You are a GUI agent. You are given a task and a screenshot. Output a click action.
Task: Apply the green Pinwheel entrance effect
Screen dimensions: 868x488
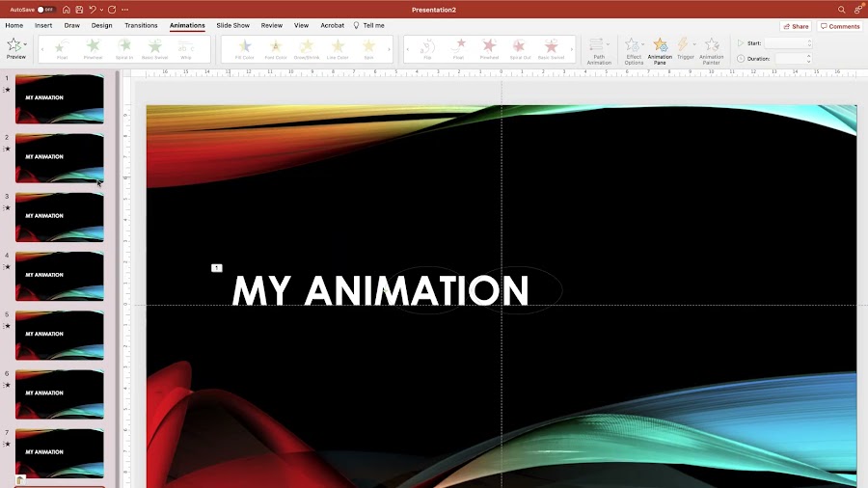pos(93,48)
